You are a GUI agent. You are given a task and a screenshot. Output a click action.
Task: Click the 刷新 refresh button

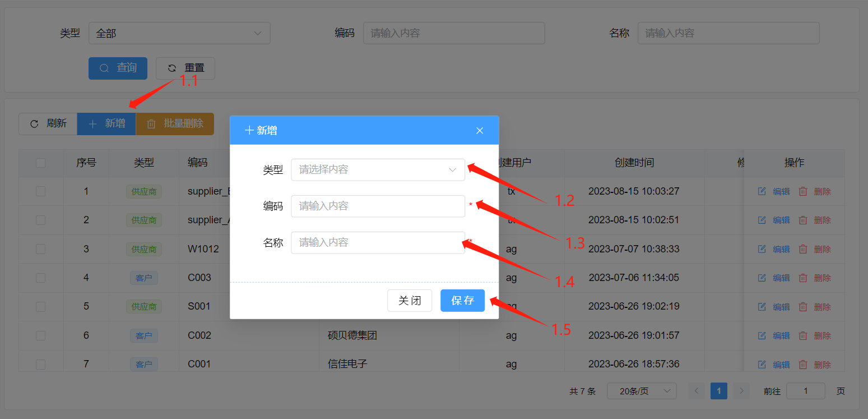click(x=48, y=124)
